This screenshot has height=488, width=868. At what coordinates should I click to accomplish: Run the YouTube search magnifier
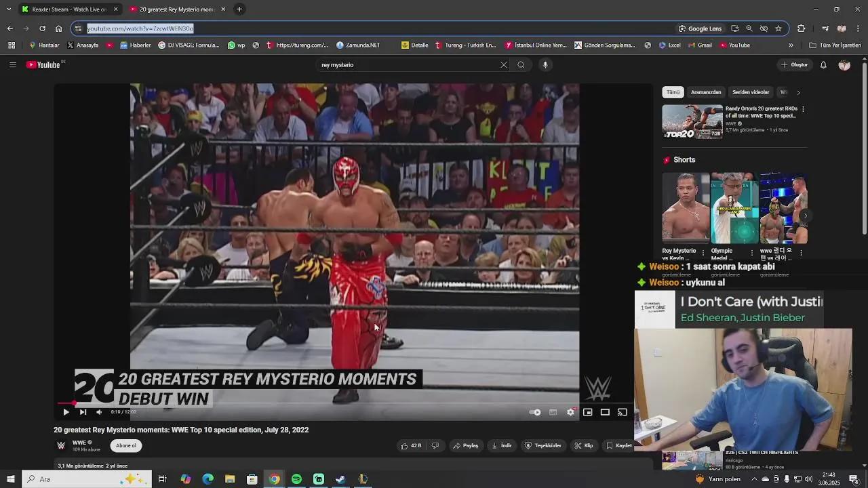tap(521, 65)
